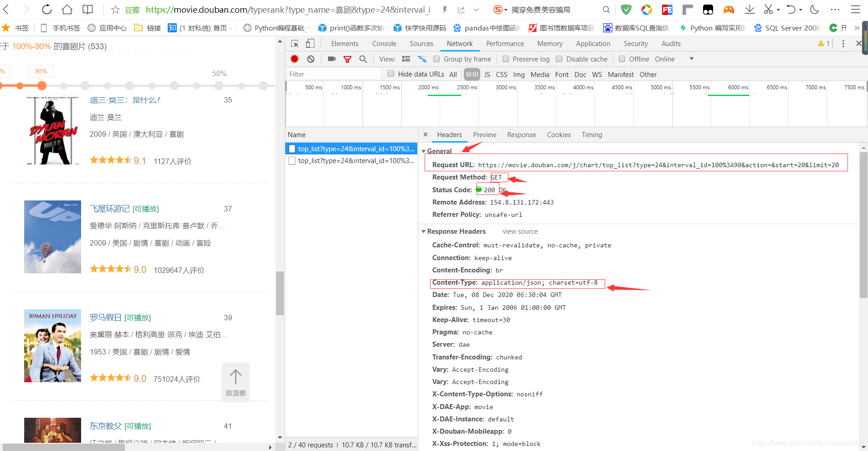Click the network Filter input field
The height and width of the screenshot is (451, 868).
pyautogui.click(x=333, y=74)
